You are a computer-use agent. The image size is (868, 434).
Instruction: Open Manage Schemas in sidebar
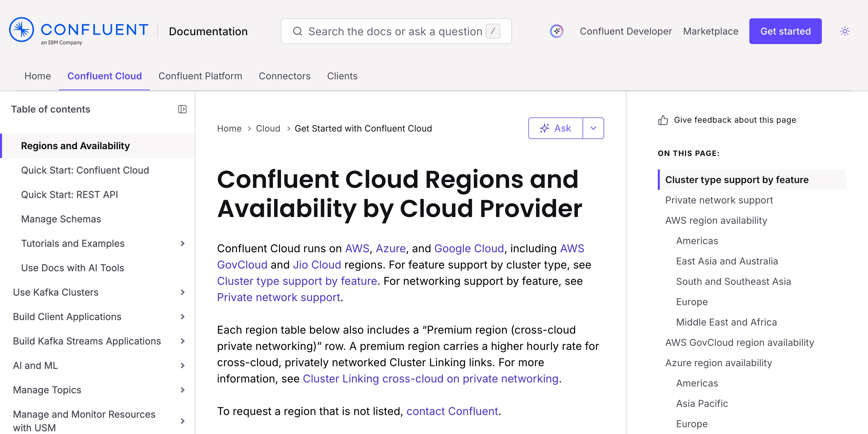(x=61, y=219)
